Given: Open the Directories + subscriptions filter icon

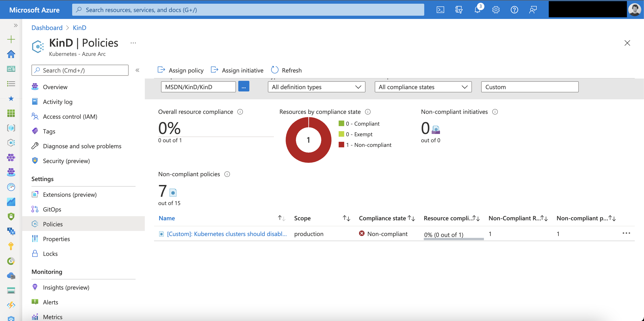Looking at the screenshot, I should [459, 10].
